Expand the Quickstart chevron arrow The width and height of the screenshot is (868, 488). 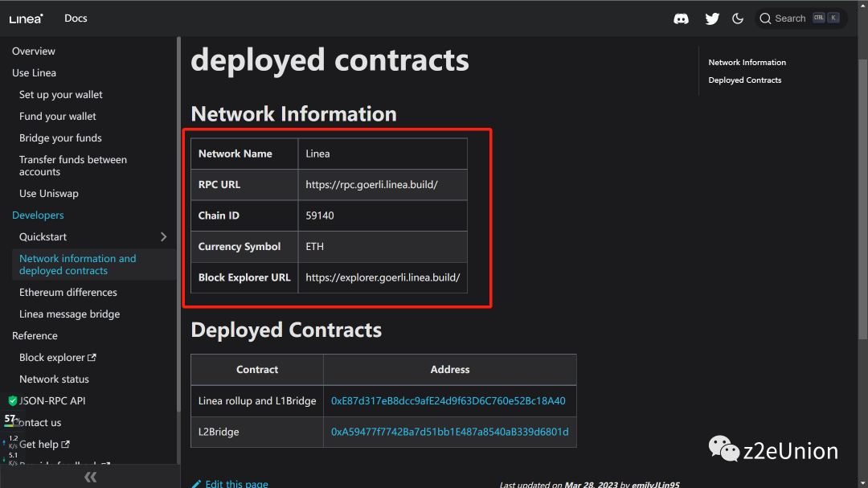164,237
